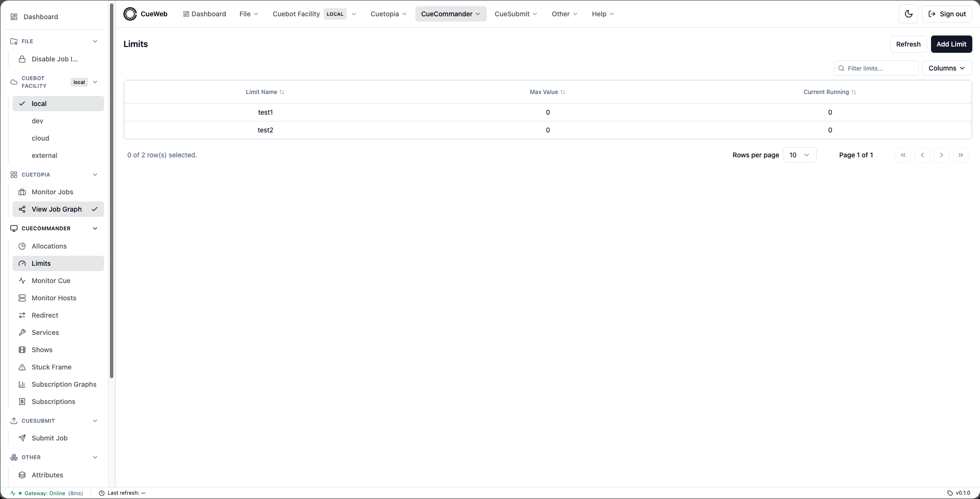This screenshot has height=499, width=980.
Task: Click the CueWeb logo icon
Action: point(130,14)
